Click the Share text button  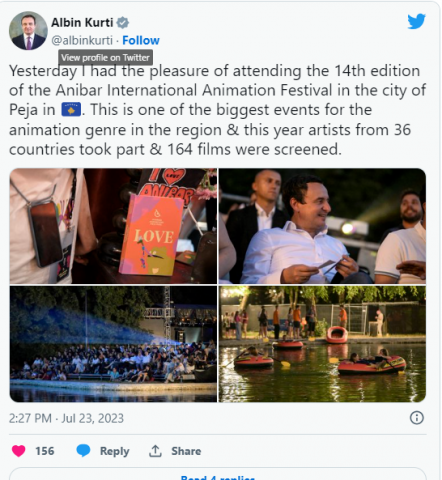click(x=186, y=451)
